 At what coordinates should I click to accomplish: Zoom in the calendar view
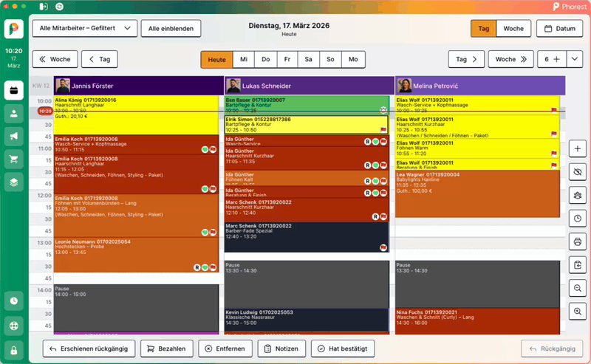click(x=578, y=311)
